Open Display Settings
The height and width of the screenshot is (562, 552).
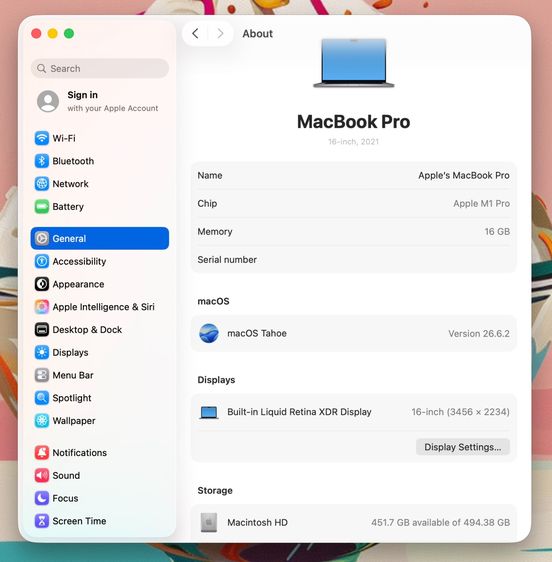pos(463,447)
